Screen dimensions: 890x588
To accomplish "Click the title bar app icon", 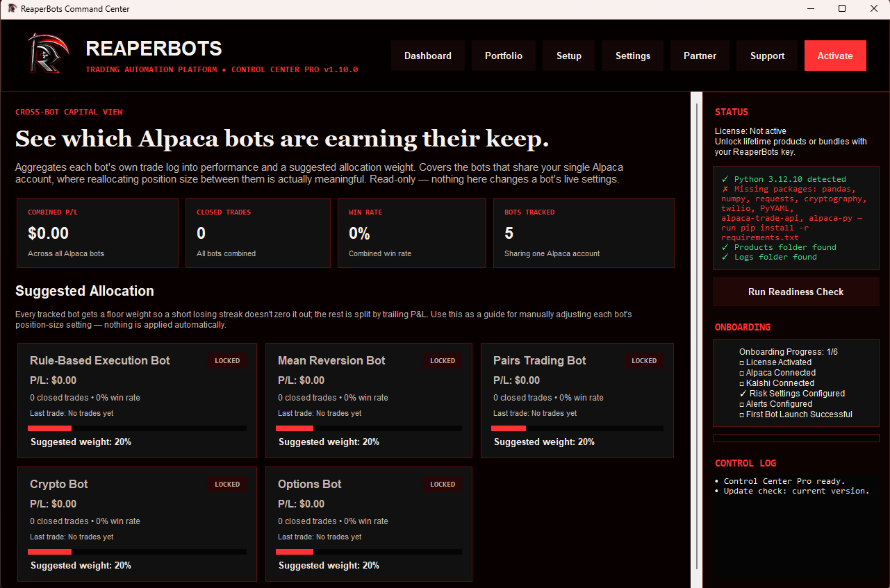I will click(x=12, y=9).
